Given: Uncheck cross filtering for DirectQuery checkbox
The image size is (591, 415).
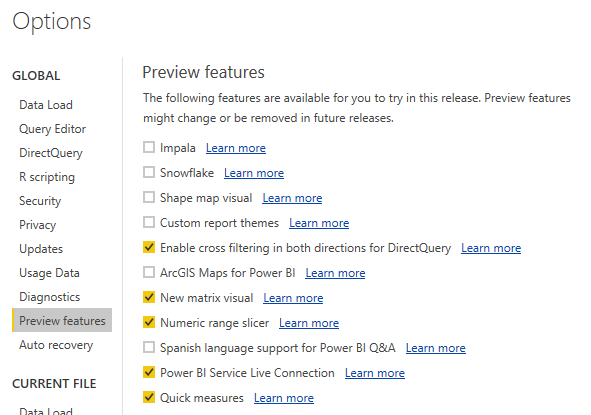Looking at the screenshot, I should 149,247.
